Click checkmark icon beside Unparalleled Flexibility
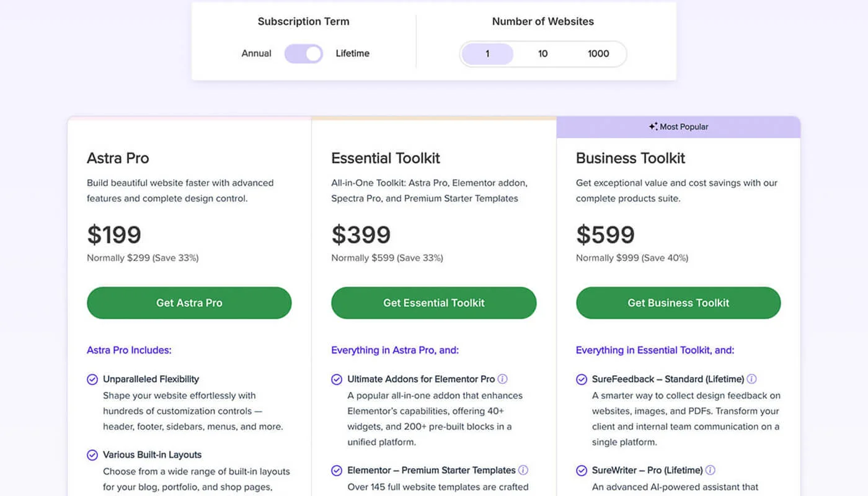Screen dimensions: 868x496 coord(92,379)
